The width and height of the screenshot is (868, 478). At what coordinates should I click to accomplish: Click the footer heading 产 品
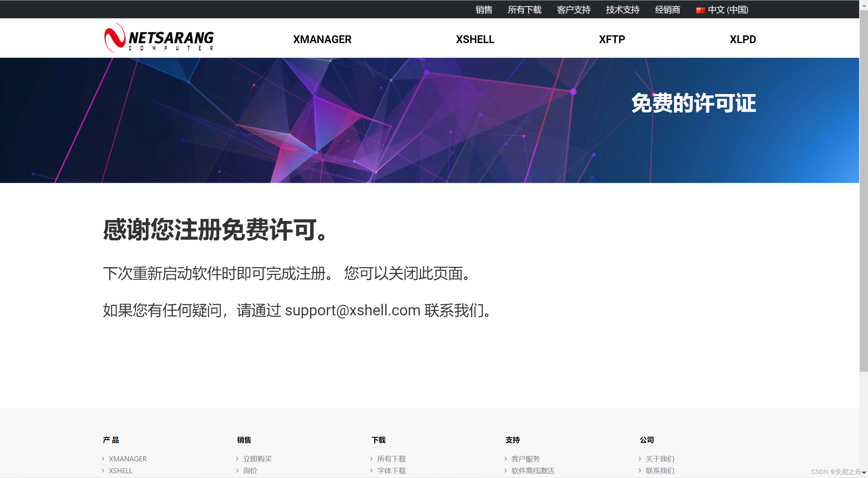coord(111,440)
